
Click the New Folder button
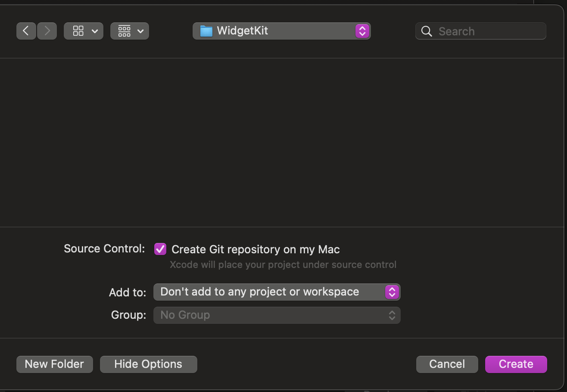tap(54, 364)
